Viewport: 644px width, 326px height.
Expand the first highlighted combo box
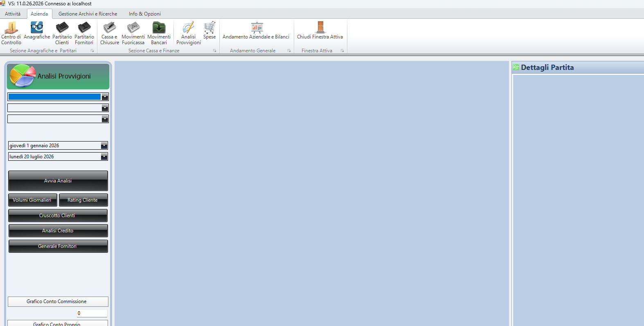tap(105, 97)
